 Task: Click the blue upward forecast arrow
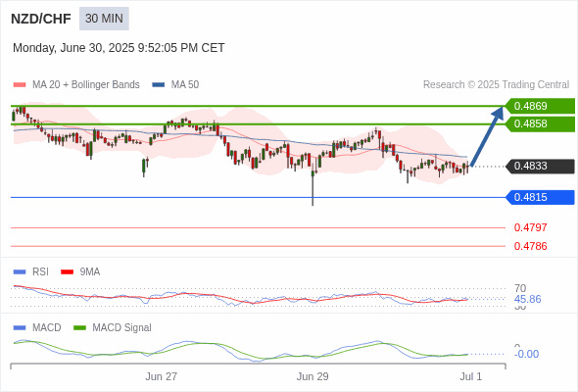(x=487, y=137)
